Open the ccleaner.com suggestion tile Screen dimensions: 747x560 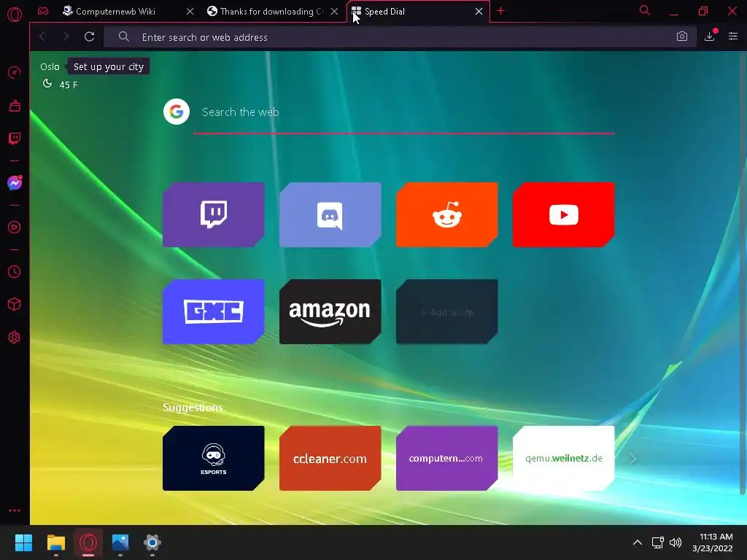[330, 458]
